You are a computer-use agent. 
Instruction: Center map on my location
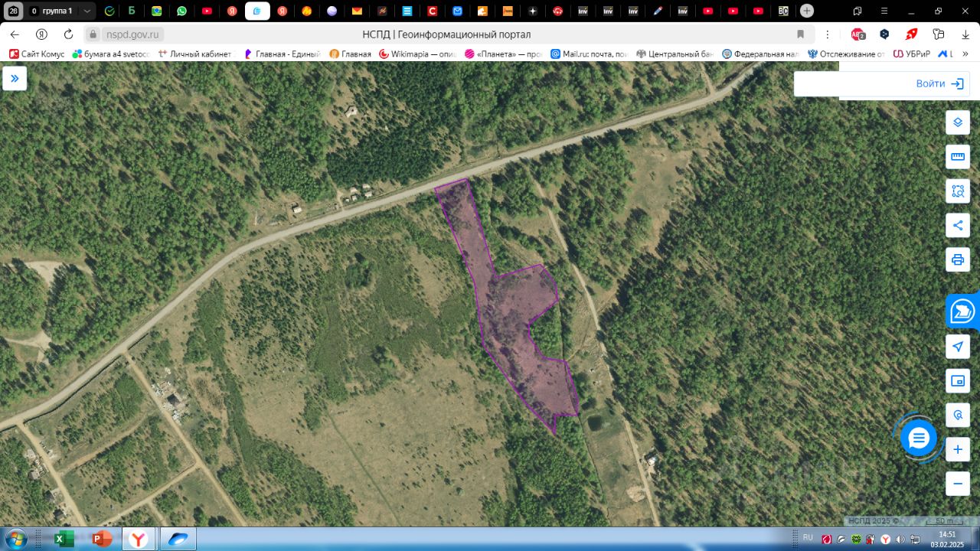958,347
